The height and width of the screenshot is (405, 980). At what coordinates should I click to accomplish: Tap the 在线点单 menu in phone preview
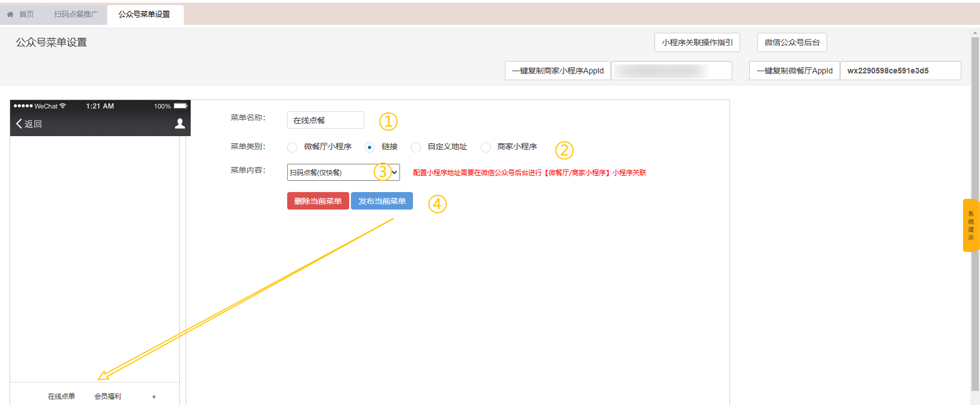pos(61,397)
